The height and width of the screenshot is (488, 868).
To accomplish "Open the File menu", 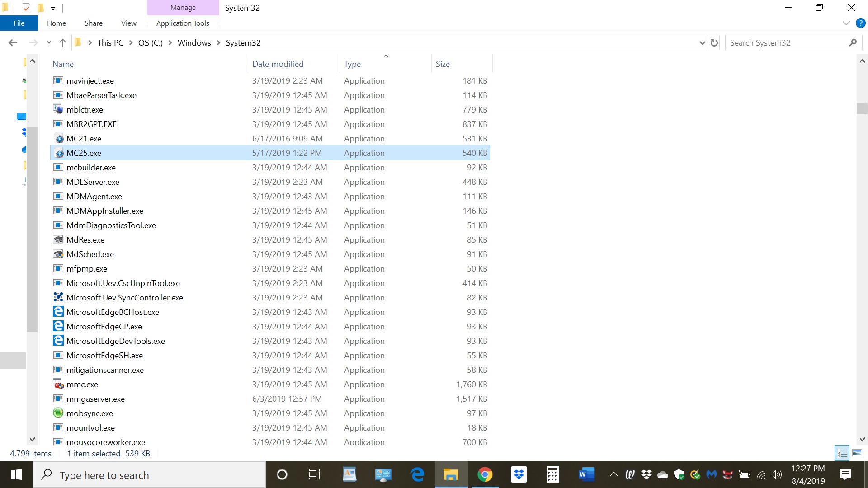I will tap(19, 23).
